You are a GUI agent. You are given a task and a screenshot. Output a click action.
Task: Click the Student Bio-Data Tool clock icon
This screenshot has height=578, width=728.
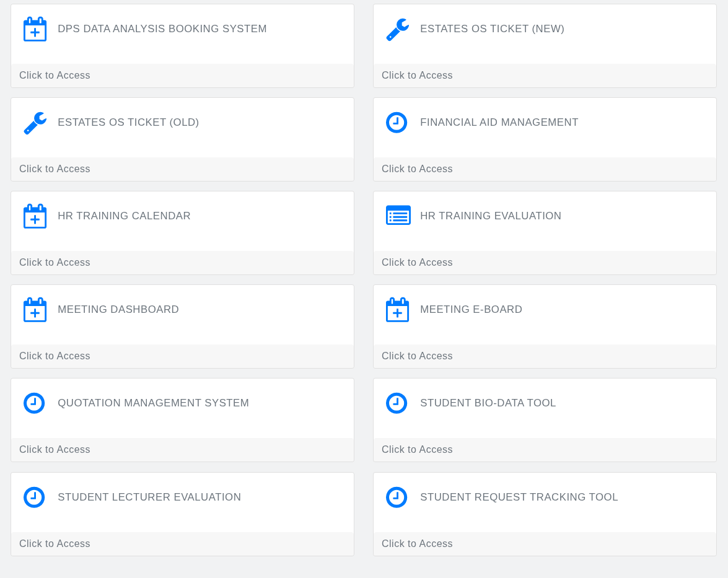[x=397, y=403]
